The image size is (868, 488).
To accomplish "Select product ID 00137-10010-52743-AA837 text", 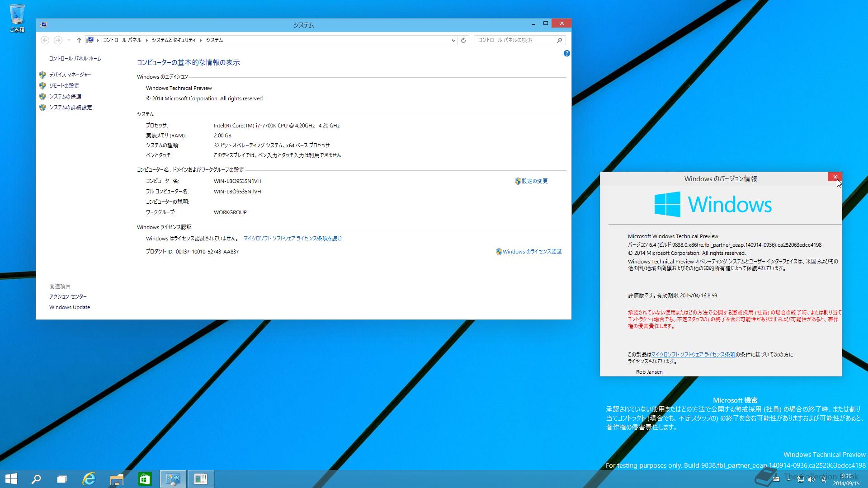I will (x=207, y=252).
